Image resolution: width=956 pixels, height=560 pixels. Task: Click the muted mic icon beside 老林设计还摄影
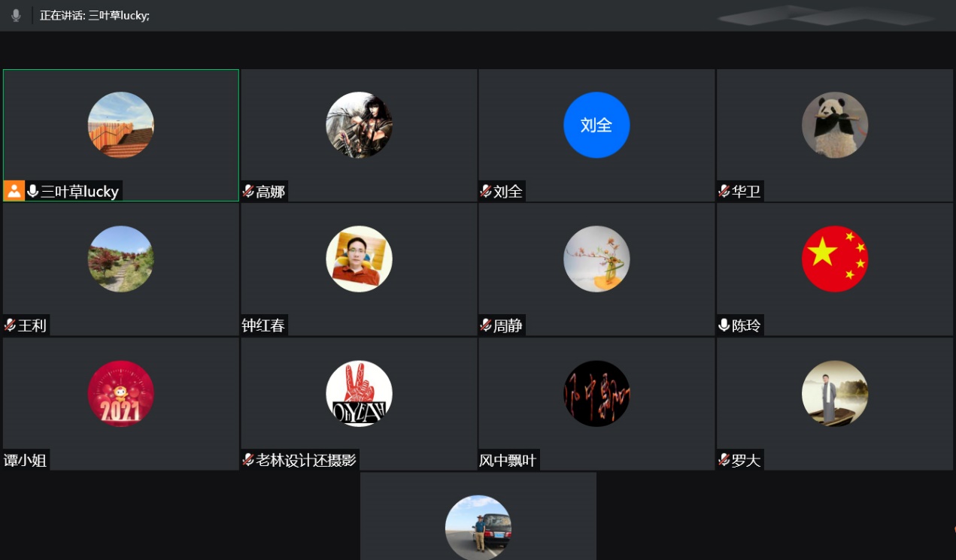tap(248, 460)
